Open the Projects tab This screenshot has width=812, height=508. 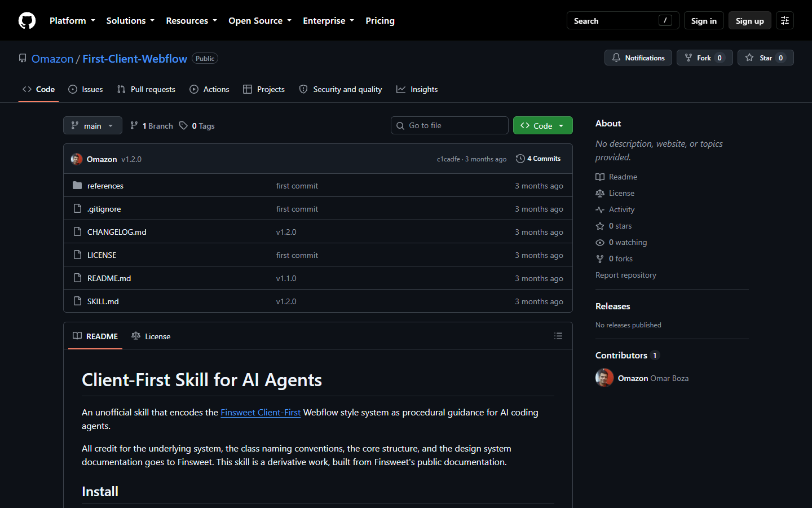click(x=264, y=89)
